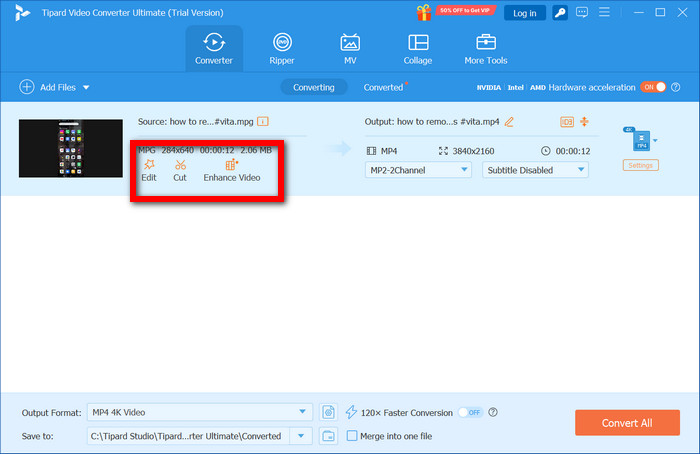Switch to the Ripper tab
700x454 pixels.
[283, 49]
